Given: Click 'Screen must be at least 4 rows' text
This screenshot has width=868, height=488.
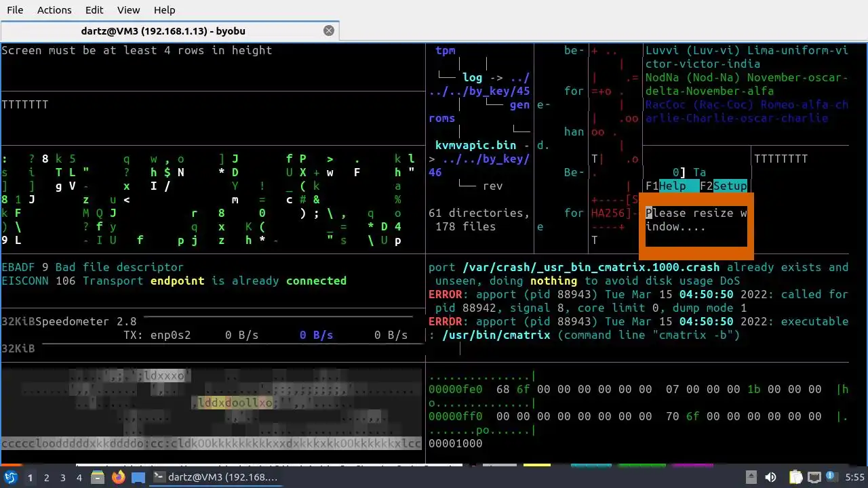Looking at the screenshot, I should tap(137, 50).
